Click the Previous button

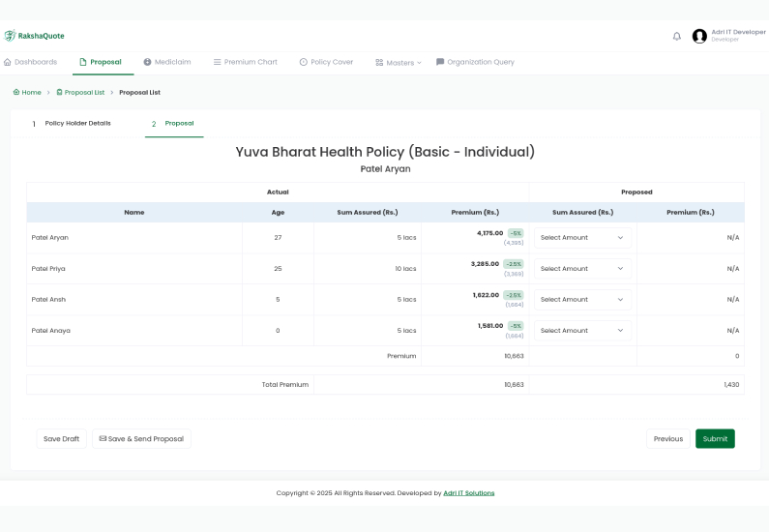coord(668,439)
